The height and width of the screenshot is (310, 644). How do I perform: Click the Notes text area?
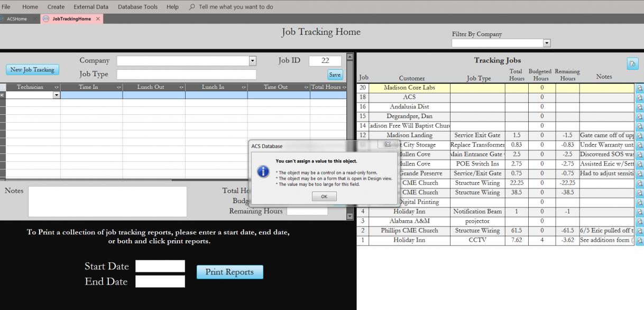coord(107,202)
